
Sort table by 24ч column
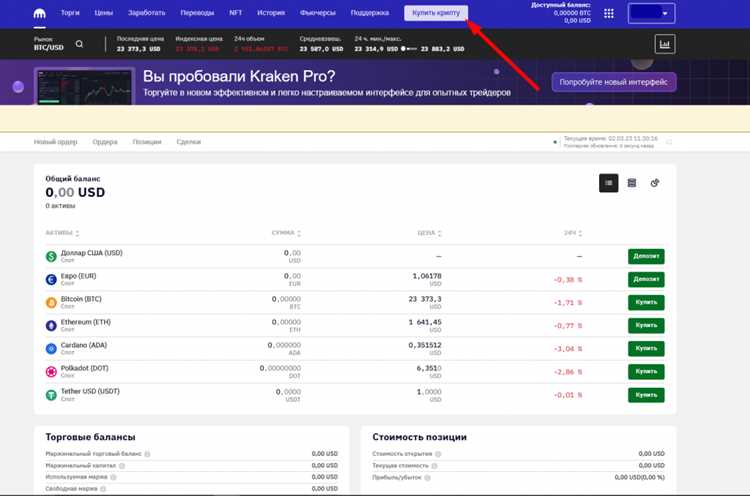click(x=573, y=233)
